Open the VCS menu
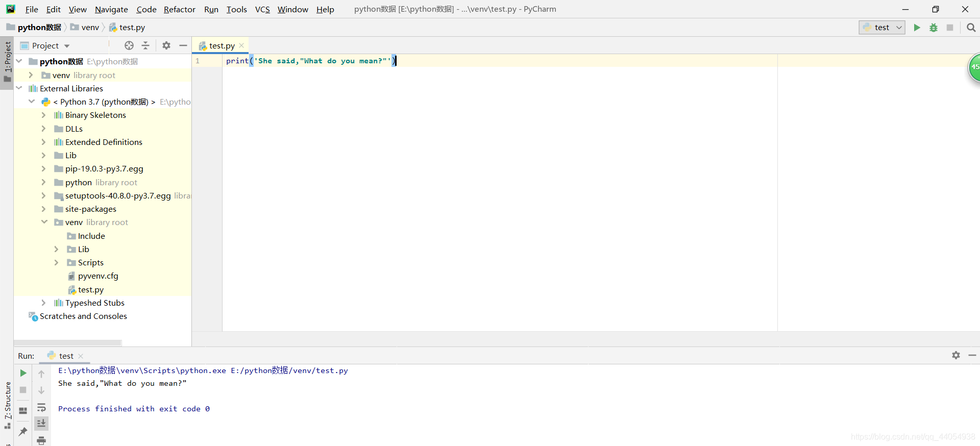Image resolution: width=980 pixels, height=446 pixels. 262,9
